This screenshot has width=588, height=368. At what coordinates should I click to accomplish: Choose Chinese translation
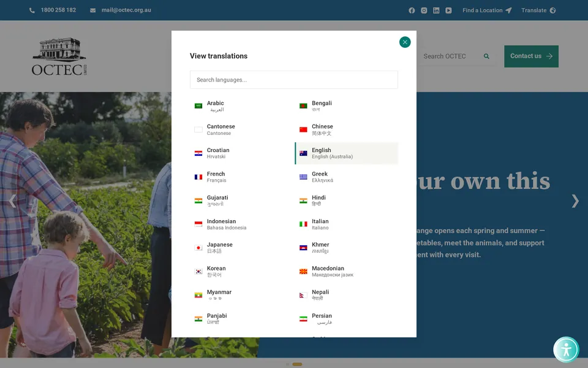tap(347, 129)
